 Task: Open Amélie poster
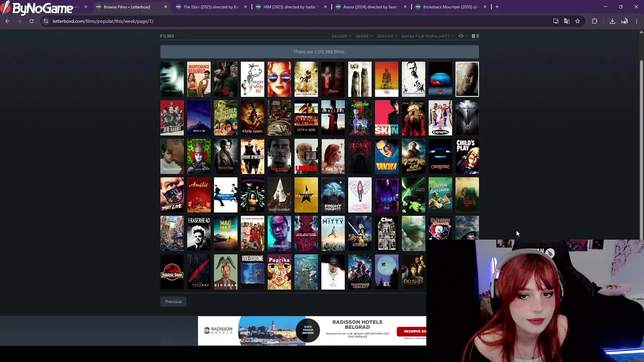[199, 195]
